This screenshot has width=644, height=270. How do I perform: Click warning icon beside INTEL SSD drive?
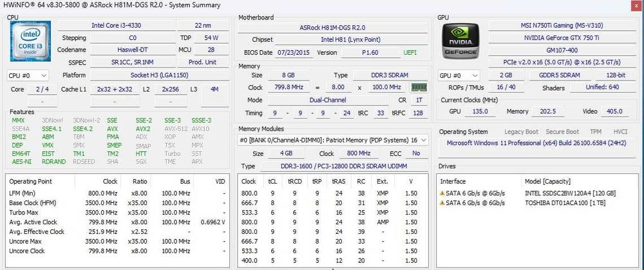(x=442, y=193)
